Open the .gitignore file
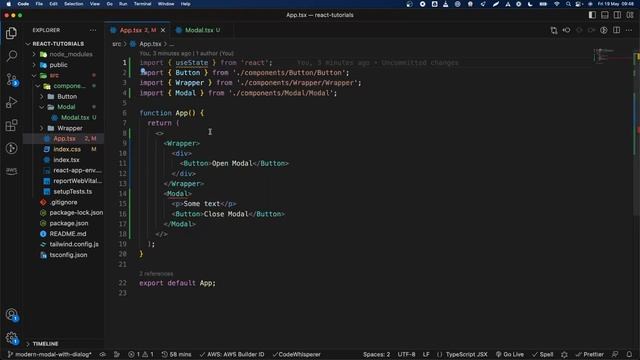 63,202
